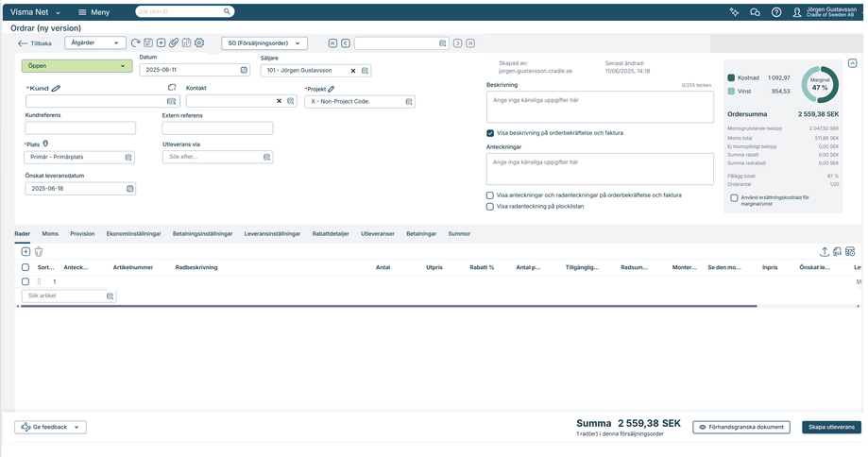Viewport: 868px width, 457px height.
Task: Click the calculator grid icon in toolbar
Action: pos(187,43)
